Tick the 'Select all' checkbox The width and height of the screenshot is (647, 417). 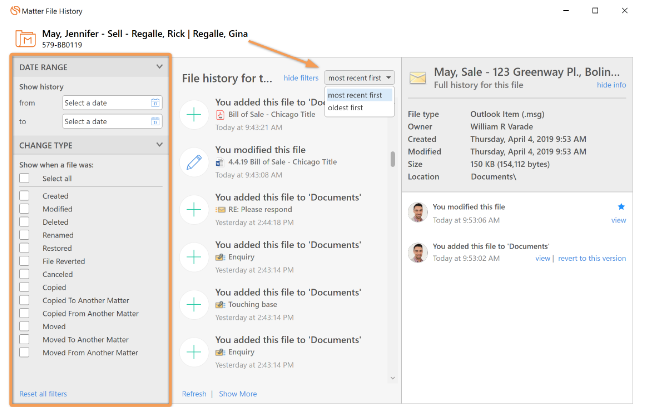click(24, 178)
